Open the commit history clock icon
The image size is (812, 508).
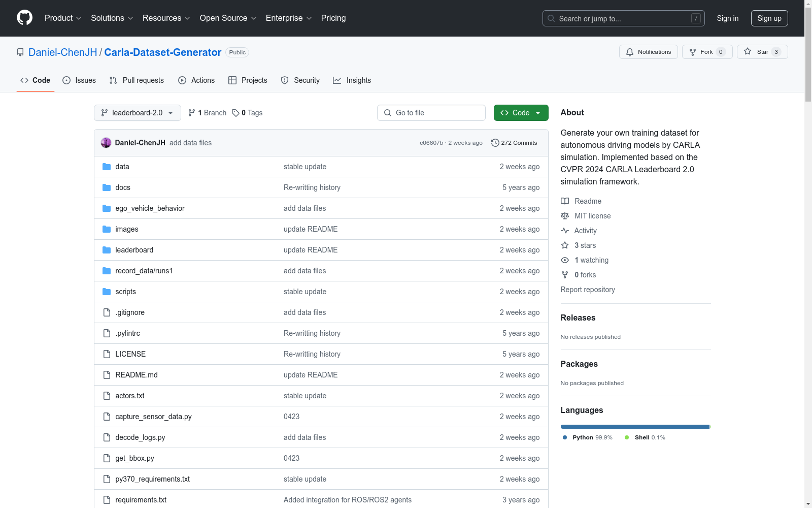(495, 143)
